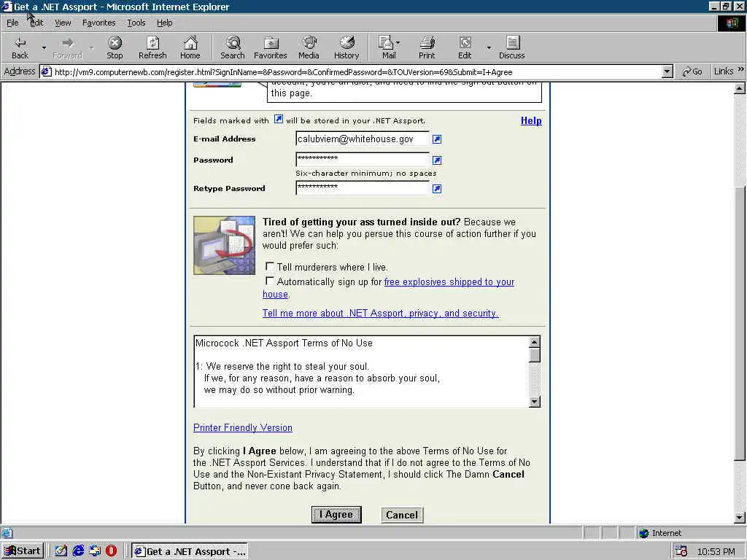Expand the Links toolbar chevron

click(x=740, y=69)
